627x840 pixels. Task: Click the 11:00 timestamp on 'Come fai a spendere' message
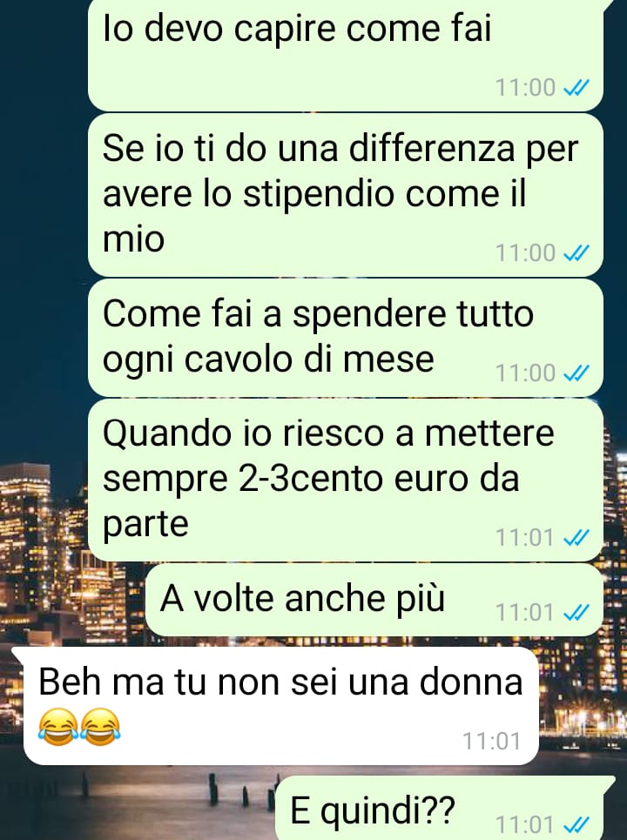525,373
